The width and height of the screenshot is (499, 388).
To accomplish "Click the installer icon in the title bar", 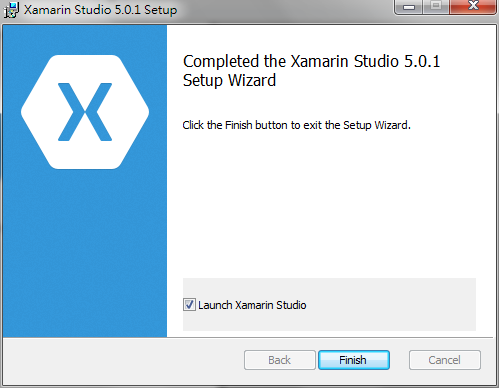I will click(x=11, y=9).
